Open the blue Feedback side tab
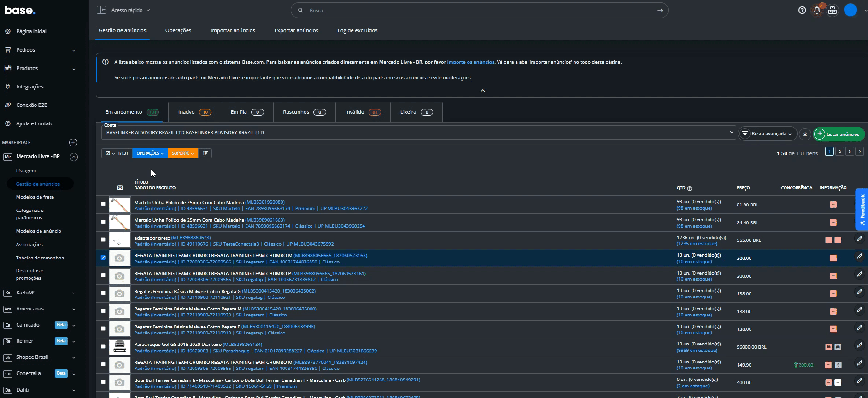The height and width of the screenshot is (398, 868). (862, 209)
